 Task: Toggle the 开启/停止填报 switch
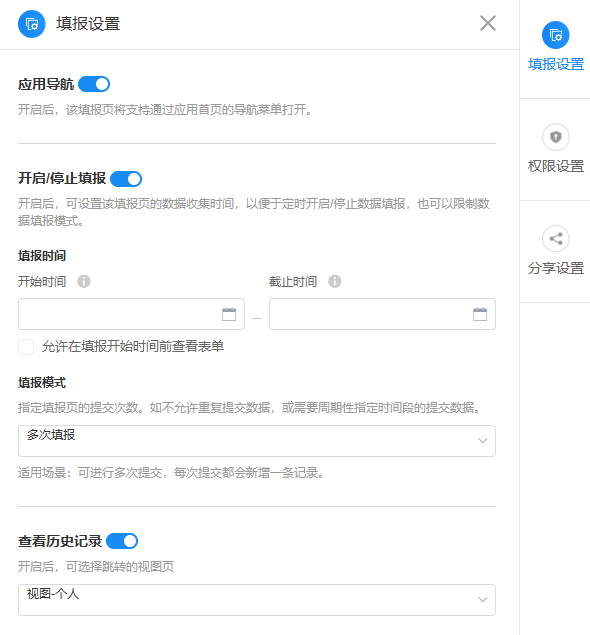[126, 179]
